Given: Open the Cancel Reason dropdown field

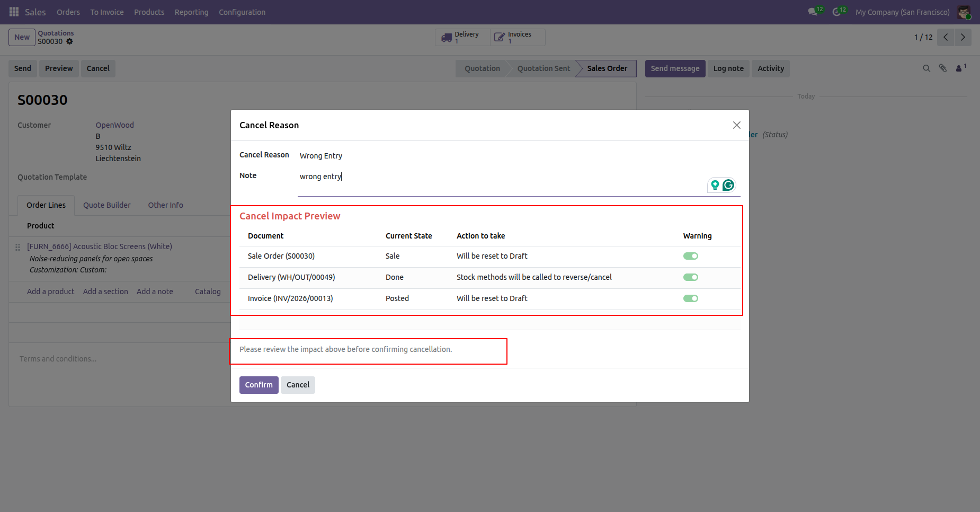Looking at the screenshot, I should click(519, 156).
